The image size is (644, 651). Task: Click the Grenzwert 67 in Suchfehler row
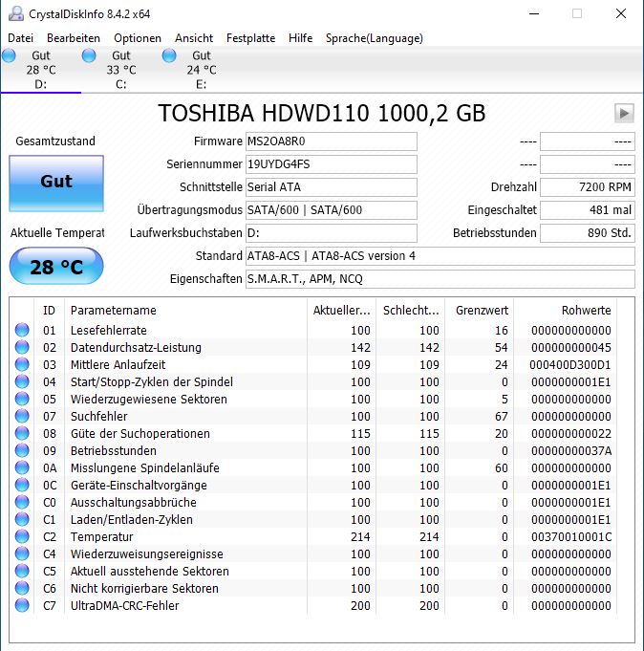click(502, 417)
